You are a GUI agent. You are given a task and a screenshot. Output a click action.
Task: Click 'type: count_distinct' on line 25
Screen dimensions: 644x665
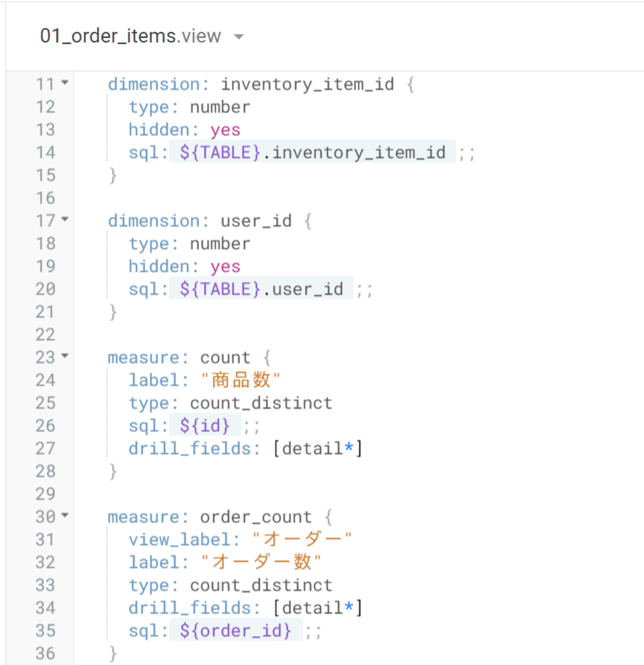(x=231, y=403)
